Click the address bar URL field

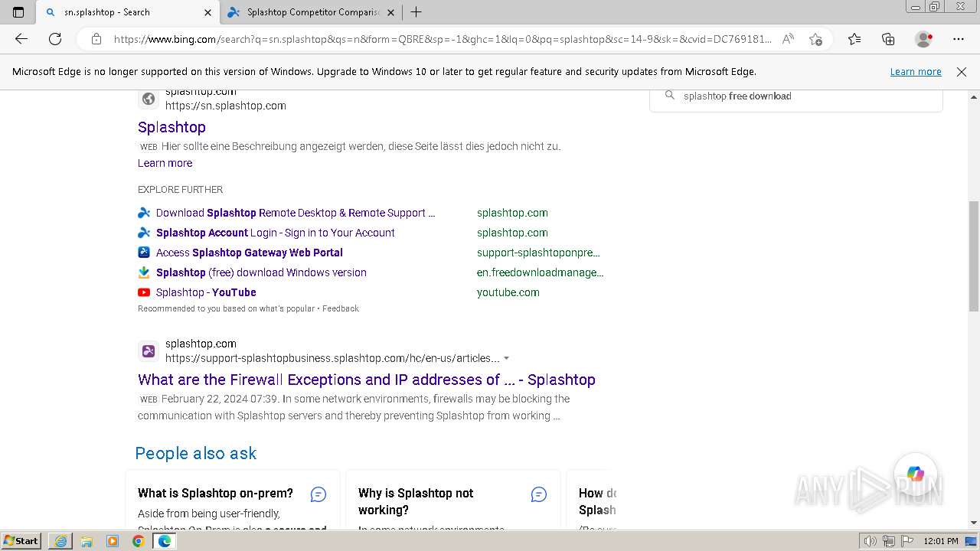[443, 39]
